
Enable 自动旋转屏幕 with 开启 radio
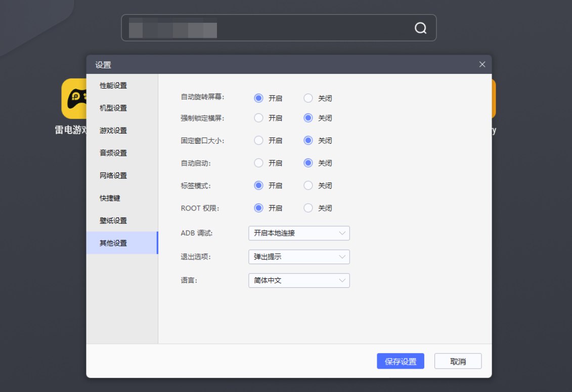pyautogui.click(x=258, y=98)
